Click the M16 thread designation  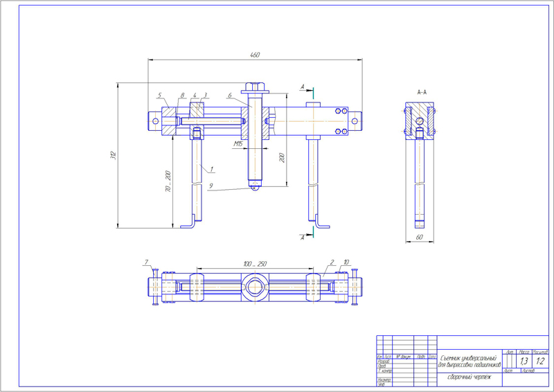pyautogui.click(x=238, y=143)
